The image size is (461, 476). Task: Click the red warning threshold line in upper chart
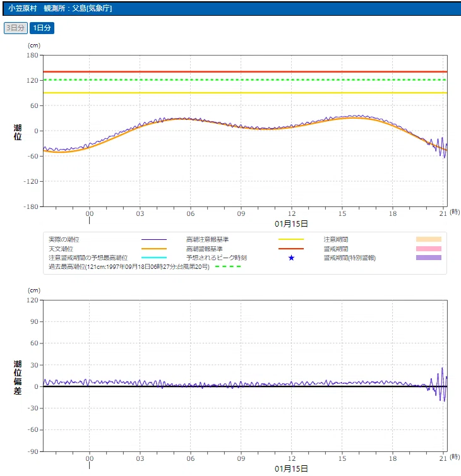click(x=245, y=71)
